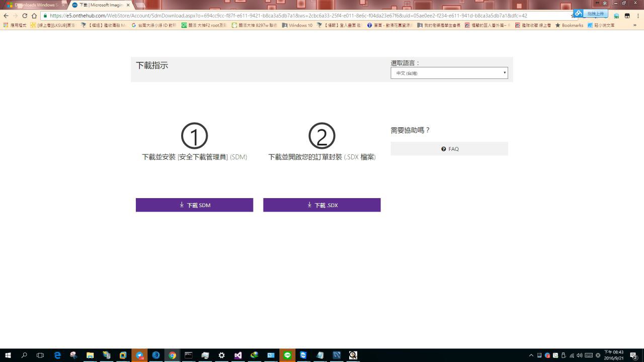
Task: Click the address bar URL field
Action: tap(302, 16)
